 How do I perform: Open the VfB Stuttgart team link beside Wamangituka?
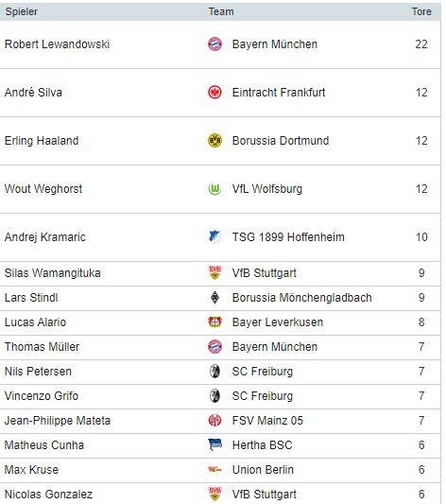tap(264, 273)
